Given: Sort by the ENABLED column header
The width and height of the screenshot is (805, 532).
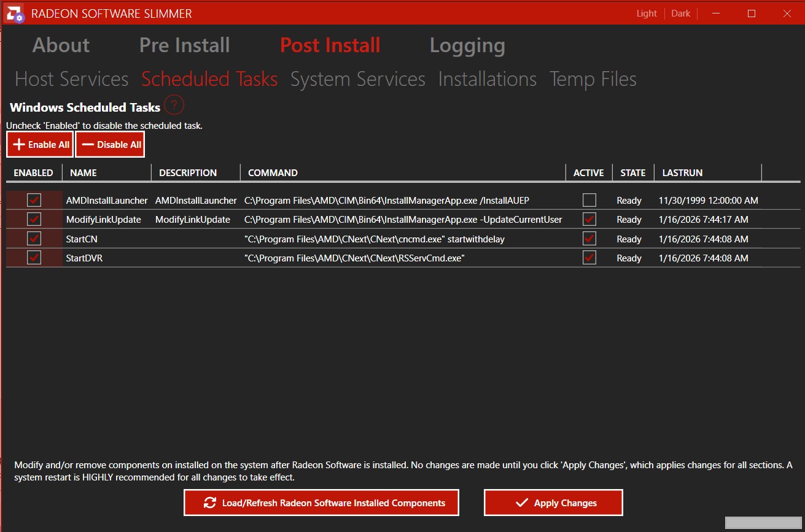Looking at the screenshot, I should click(34, 172).
